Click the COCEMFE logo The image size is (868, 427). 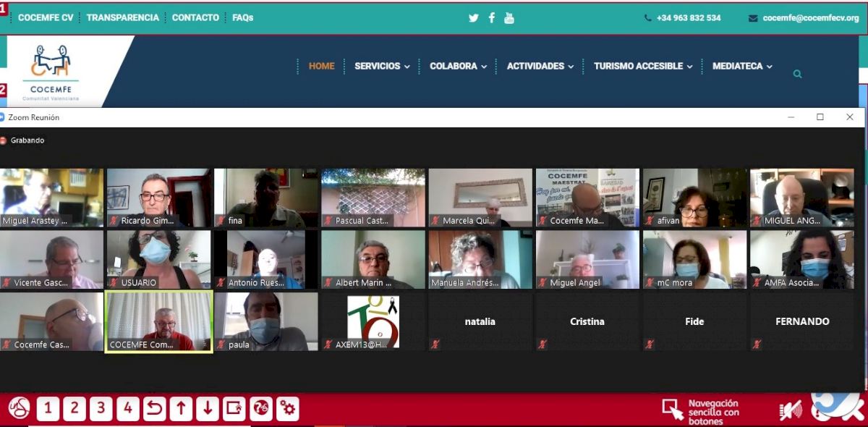(51, 71)
